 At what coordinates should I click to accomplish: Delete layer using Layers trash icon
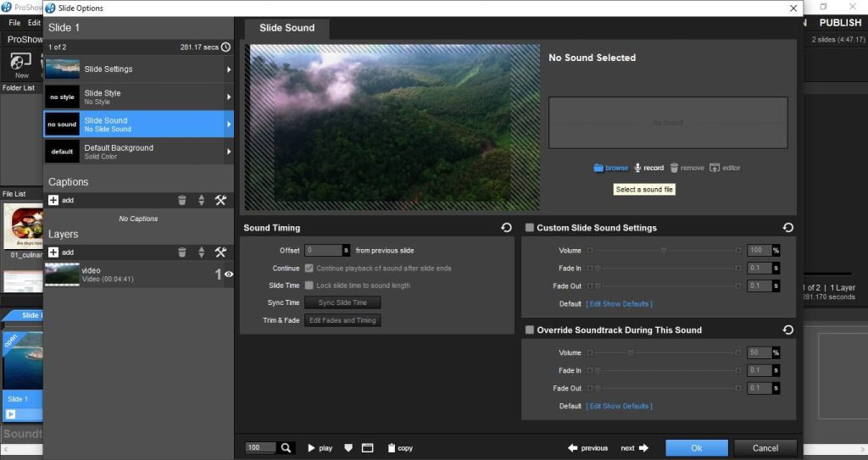pos(182,252)
